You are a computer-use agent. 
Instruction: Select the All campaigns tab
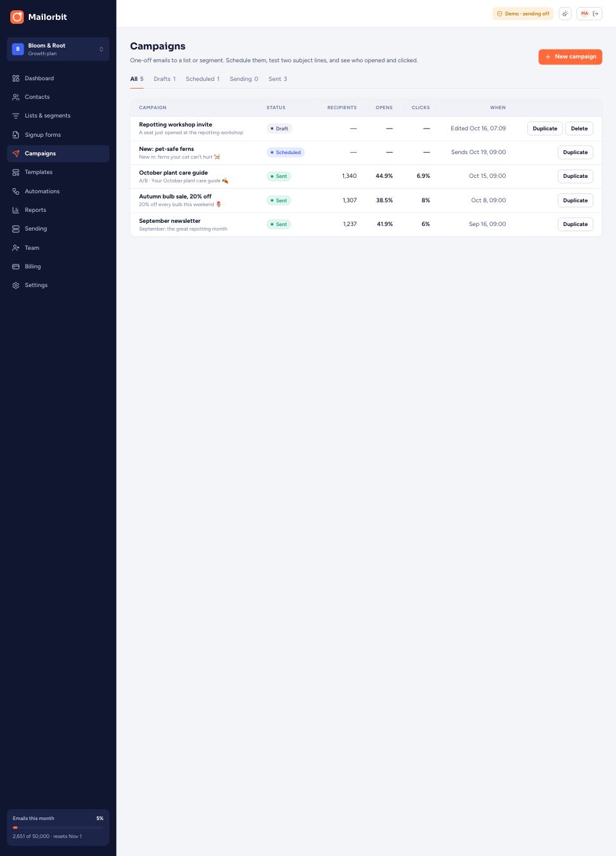(x=137, y=79)
